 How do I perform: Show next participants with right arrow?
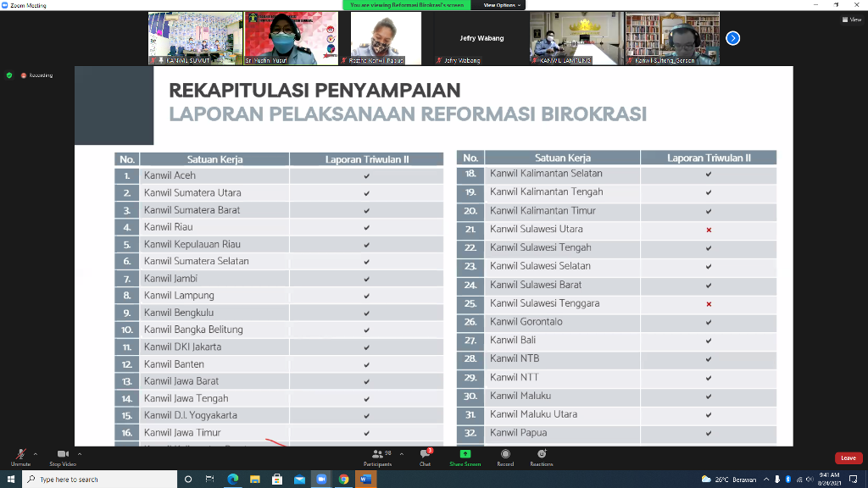[x=733, y=38]
